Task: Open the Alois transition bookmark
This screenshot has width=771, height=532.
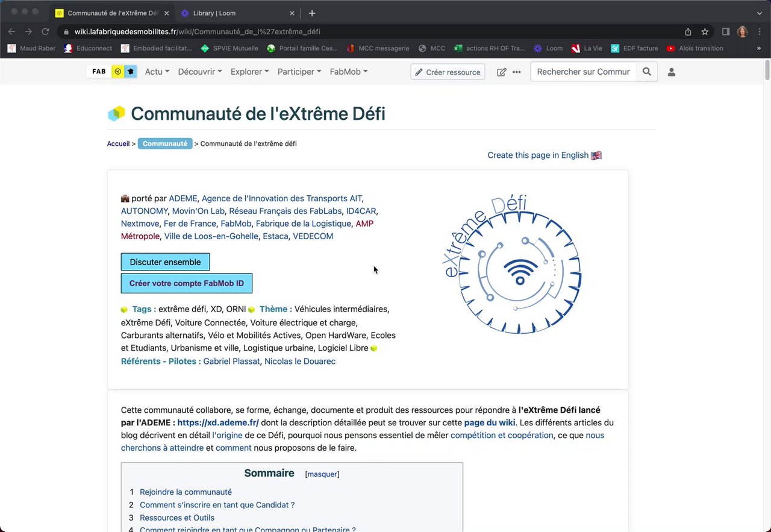Action: tap(695, 48)
